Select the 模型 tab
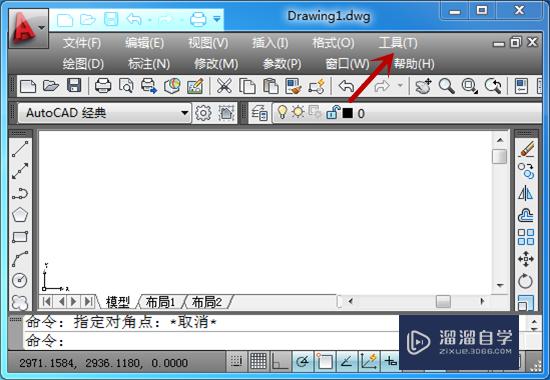This screenshot has height=380, width=550. click(118, 302)
